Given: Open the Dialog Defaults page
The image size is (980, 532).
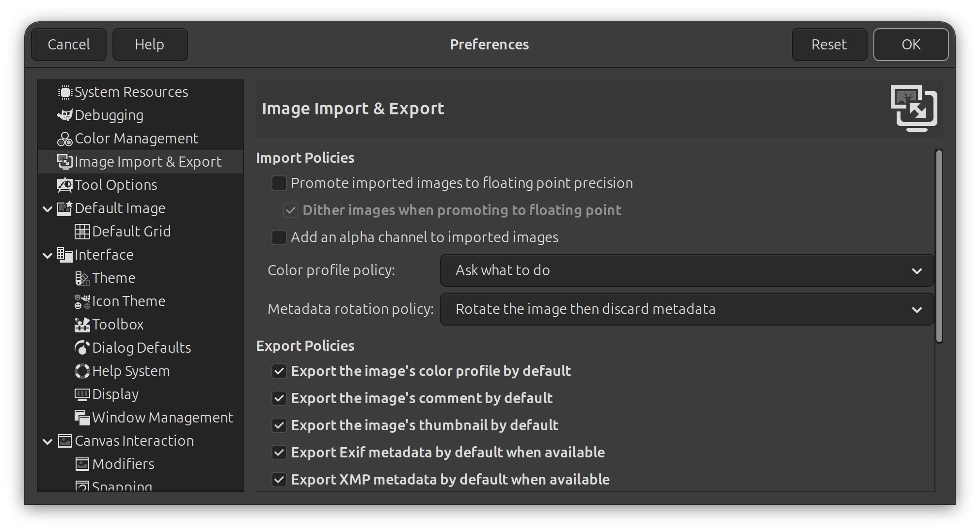Looking at the screenshot, I should tap(141, 348).
